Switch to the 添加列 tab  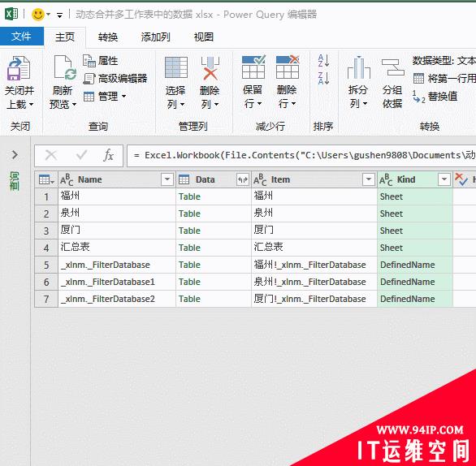[x=155, y=37]
